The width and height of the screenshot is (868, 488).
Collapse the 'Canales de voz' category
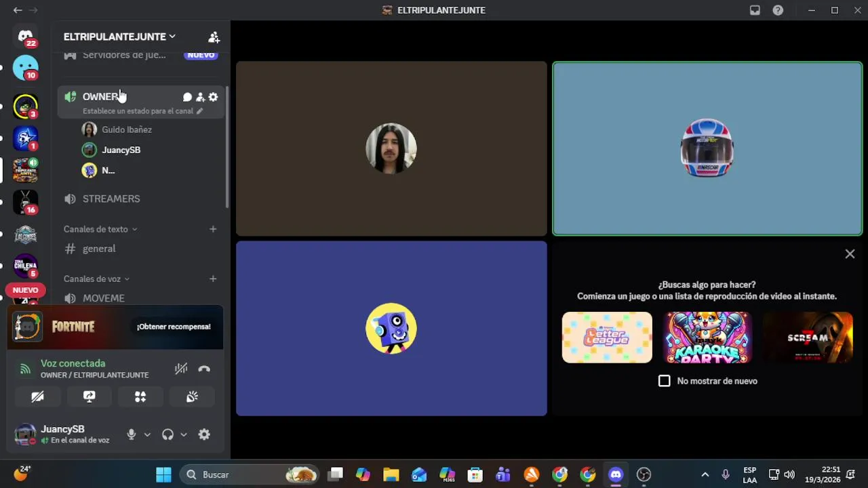96,279
